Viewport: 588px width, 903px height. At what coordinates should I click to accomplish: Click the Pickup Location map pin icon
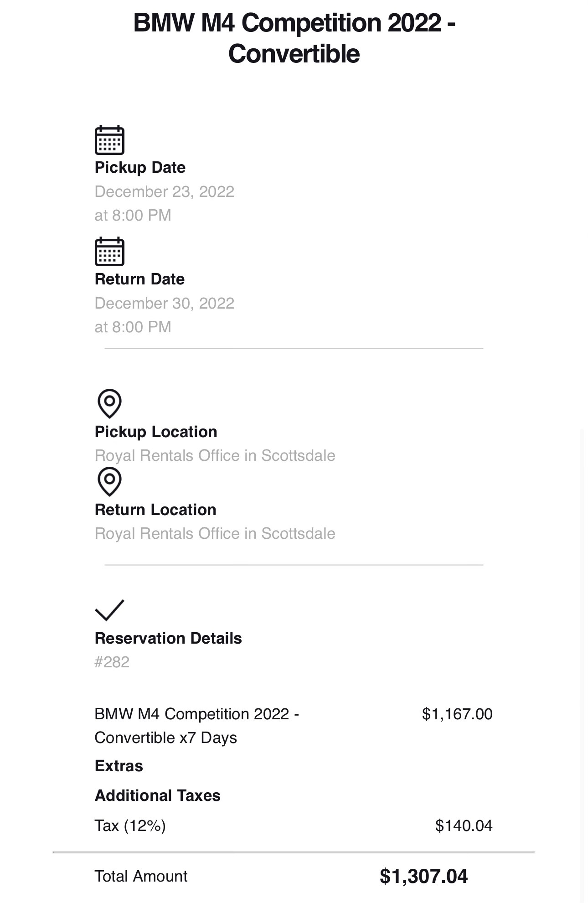[x=109, y=403]
